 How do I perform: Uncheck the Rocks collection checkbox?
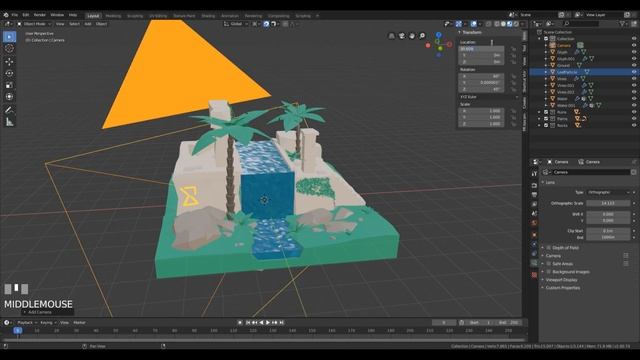click(546, 125)
